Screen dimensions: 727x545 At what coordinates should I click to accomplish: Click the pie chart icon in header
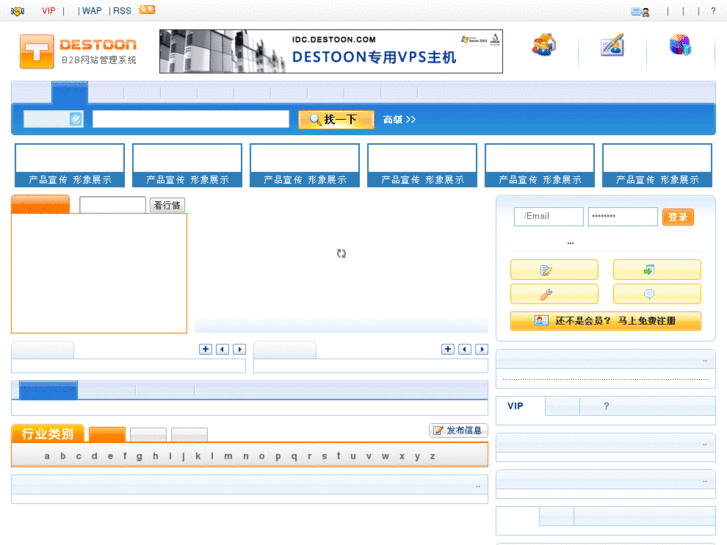(x=680, y=45)
